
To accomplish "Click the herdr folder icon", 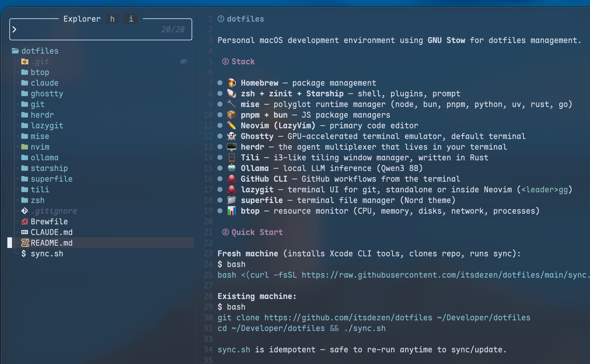I will coord(25,115).
